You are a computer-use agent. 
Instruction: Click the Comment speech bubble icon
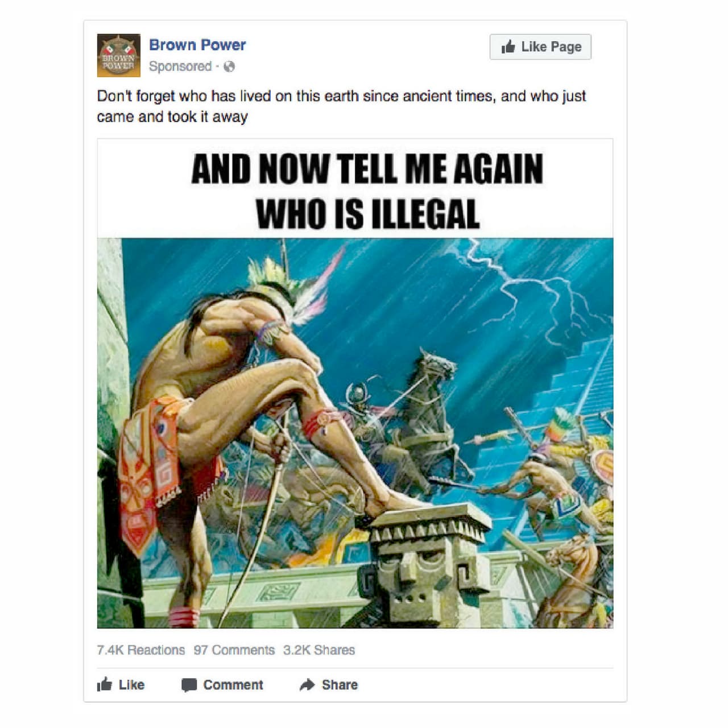[189, 685]
